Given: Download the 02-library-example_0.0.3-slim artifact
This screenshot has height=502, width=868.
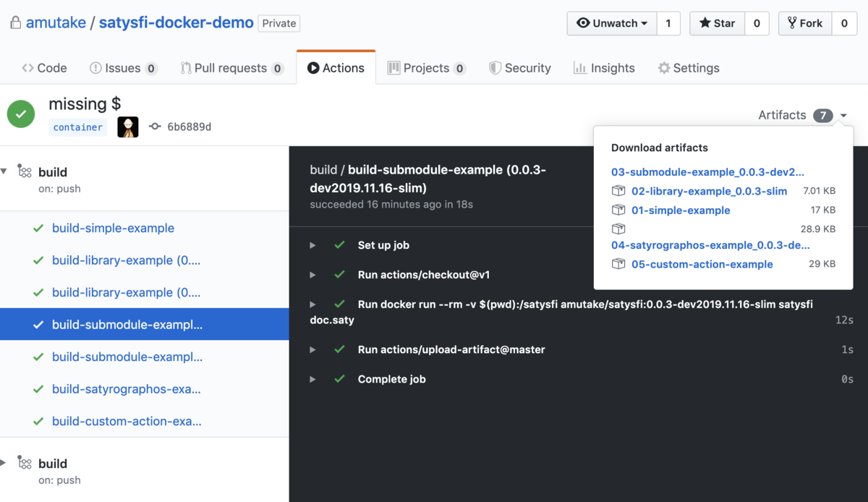Looking at the screenshot, I should (709, 191).
